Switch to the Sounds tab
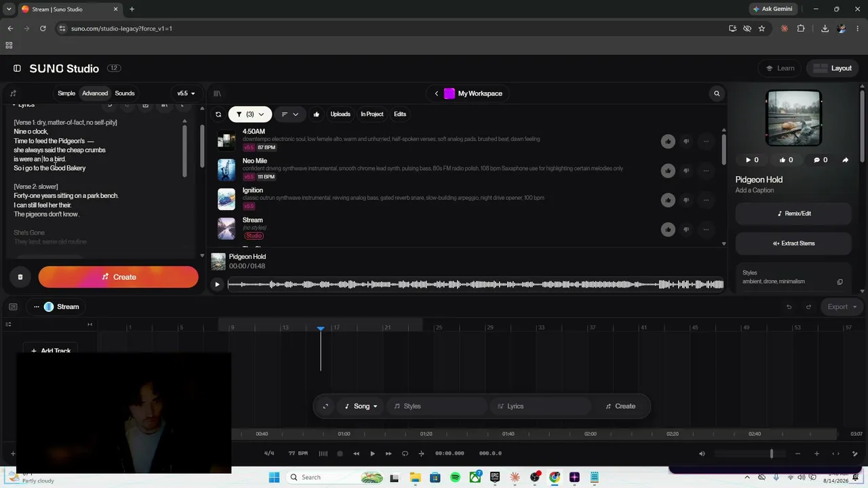Image resolution: width=868 pixels, height=488 pixels. [x=125, y=94]
